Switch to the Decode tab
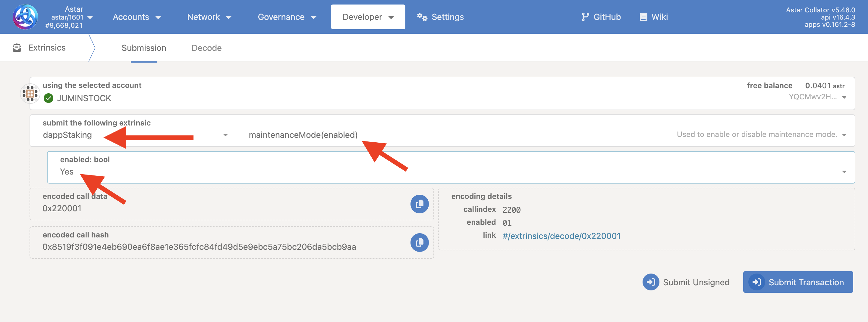The image size is (868, 322). (206, 48)
